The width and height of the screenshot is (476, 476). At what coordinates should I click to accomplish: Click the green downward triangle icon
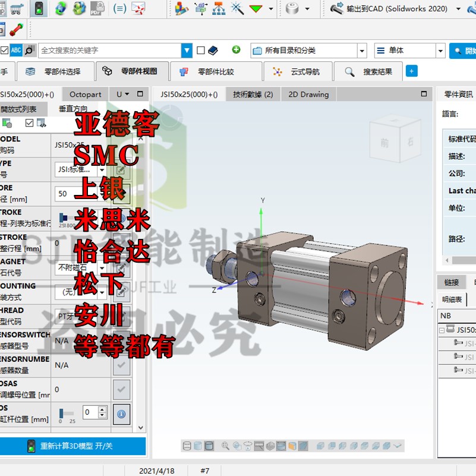256,8
